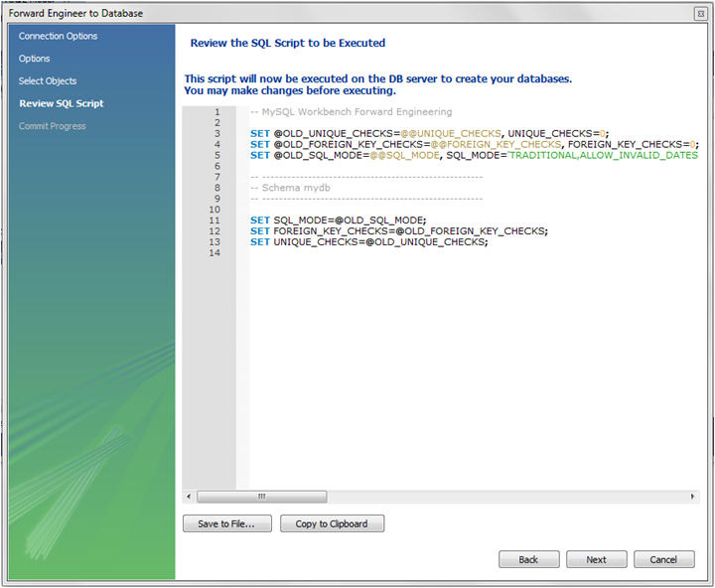Place cursor on SET SQL_MODE=@OLD_SQL_MODE line

click(x=338, y=220)
